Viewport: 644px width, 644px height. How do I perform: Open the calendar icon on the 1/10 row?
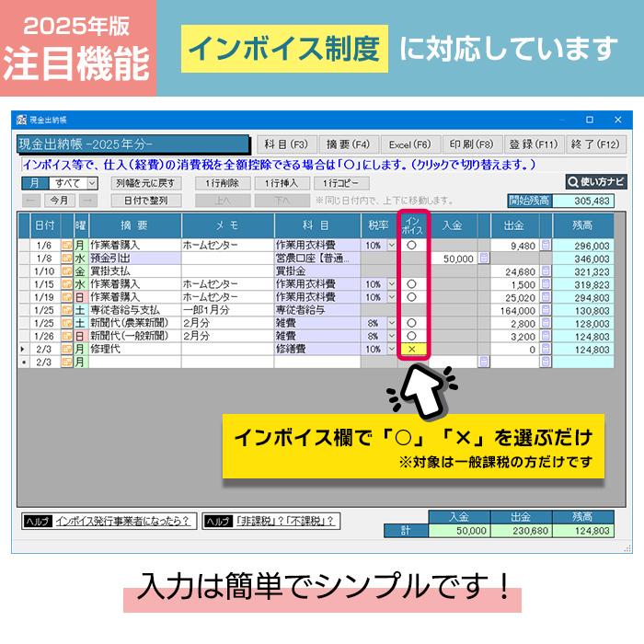point(66,271)
